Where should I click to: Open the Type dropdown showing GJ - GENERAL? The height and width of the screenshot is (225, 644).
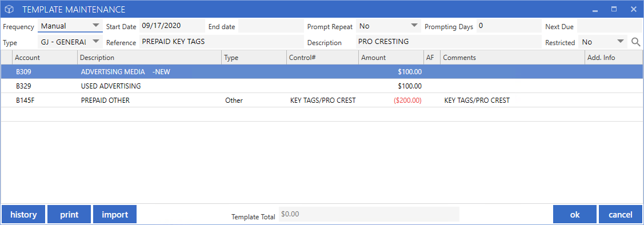(70, 42)
